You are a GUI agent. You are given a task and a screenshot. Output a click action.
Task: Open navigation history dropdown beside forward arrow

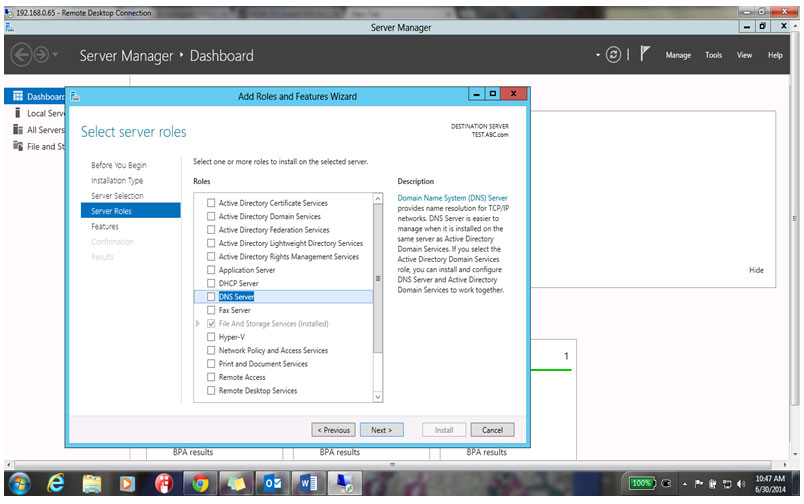click(55, 54)
